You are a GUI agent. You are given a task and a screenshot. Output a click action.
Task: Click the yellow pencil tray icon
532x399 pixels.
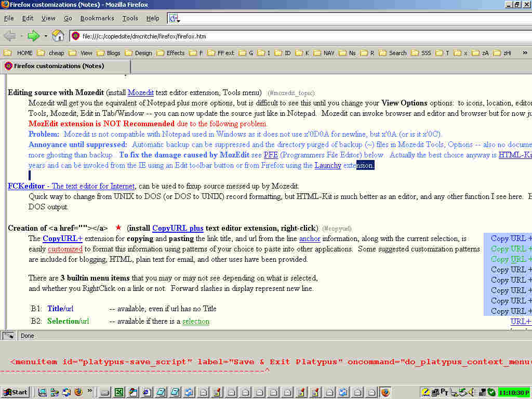(x=425, y=393)
